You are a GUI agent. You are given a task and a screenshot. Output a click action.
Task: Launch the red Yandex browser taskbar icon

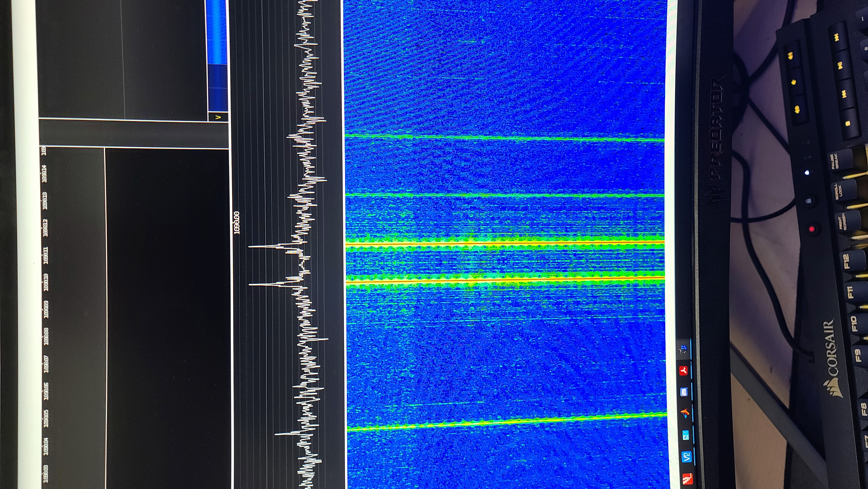pyautogui.click(x=683, y=371)
